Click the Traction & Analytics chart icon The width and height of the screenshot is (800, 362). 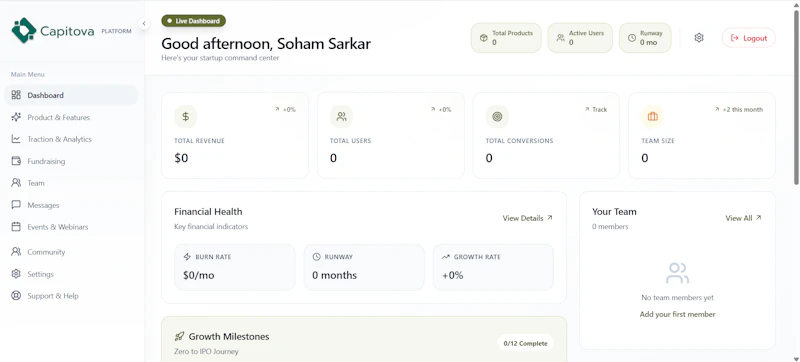[x=16, y=139]
